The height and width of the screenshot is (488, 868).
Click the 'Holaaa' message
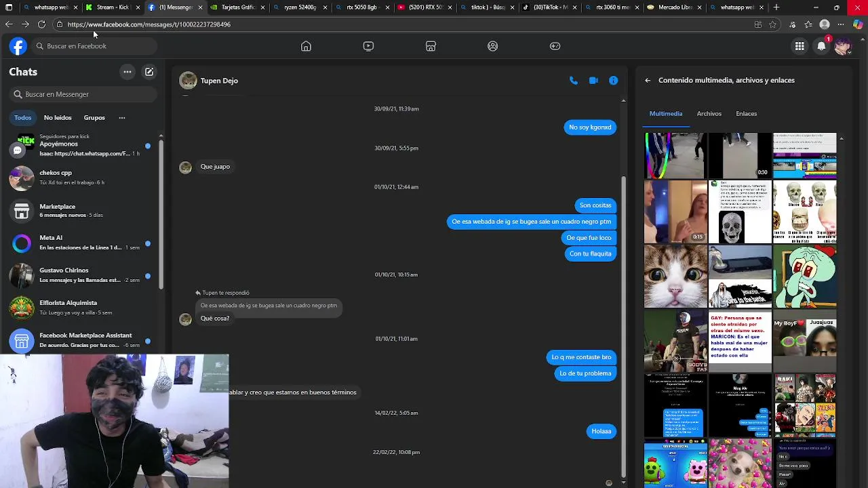601,431
